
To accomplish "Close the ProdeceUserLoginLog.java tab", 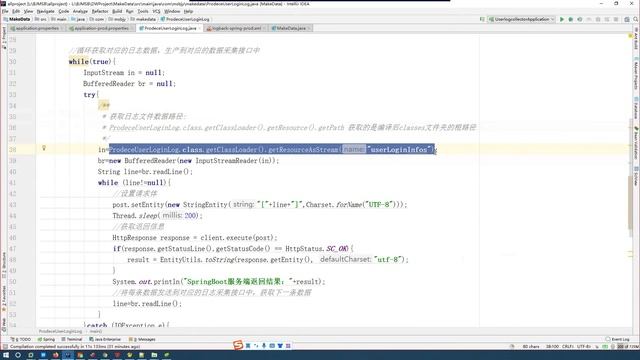I will [x=200, y=28].
